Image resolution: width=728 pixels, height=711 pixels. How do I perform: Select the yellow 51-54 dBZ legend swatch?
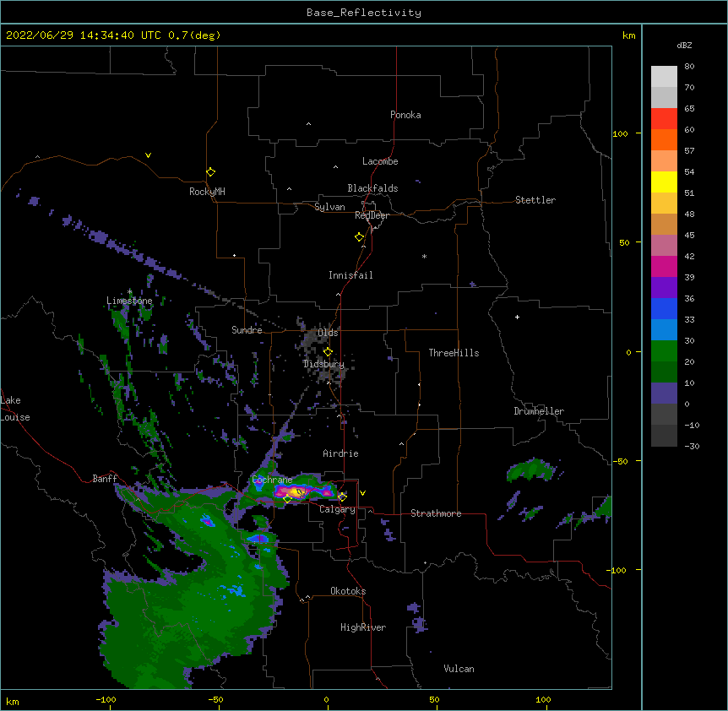click(x=664, y=182)
